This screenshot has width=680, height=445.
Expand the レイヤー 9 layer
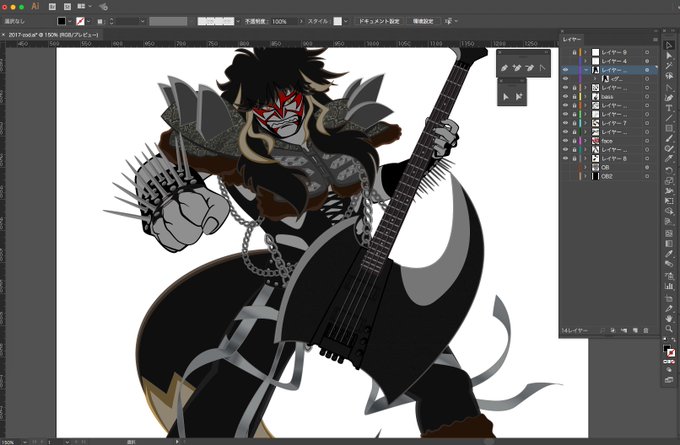[585, 52]
